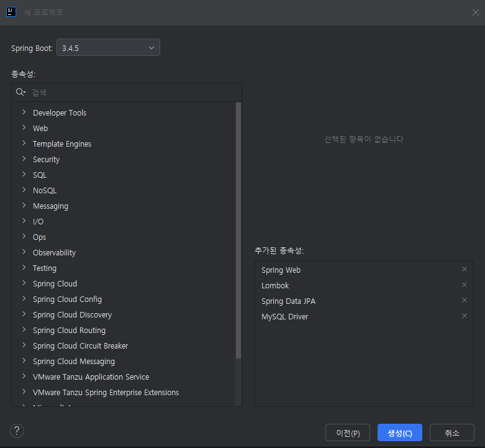Click the 이전(P) previous button
485x448 pixels.
click(x=348, y=432)
